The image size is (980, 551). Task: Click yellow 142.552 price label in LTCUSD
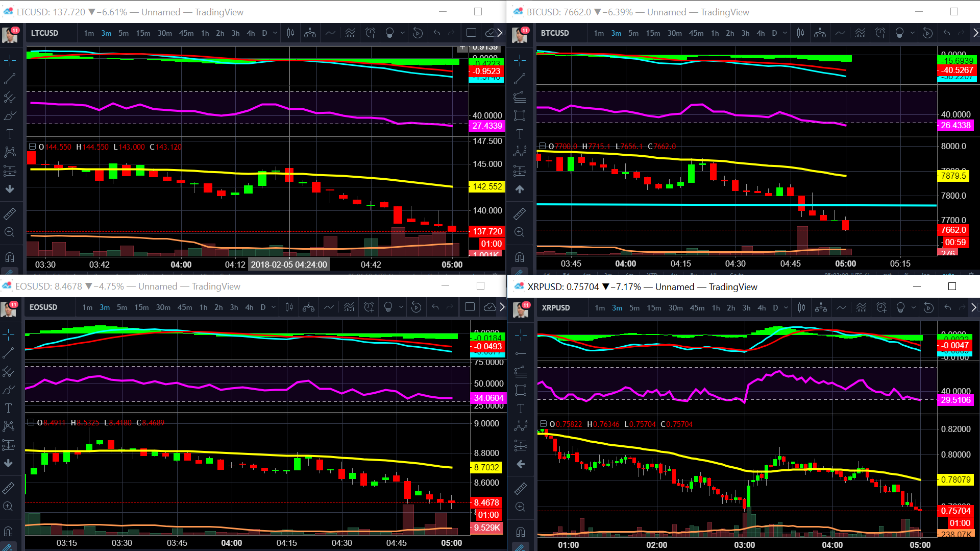[487, 187]
